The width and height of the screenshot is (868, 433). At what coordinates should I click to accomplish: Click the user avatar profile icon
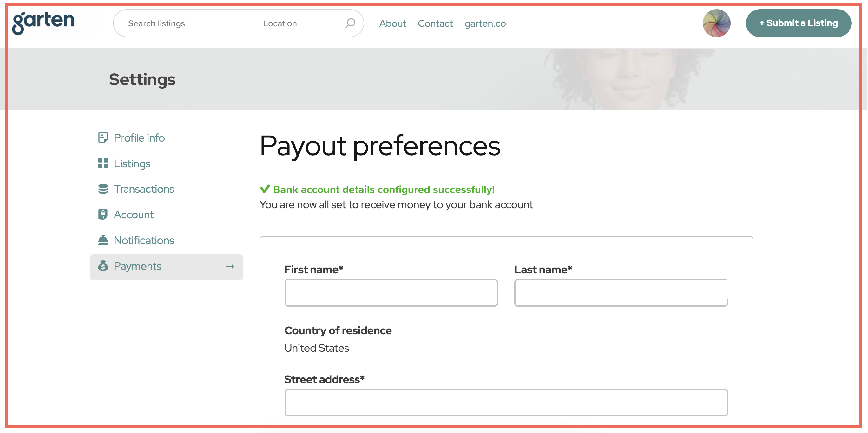click(717, 23)
